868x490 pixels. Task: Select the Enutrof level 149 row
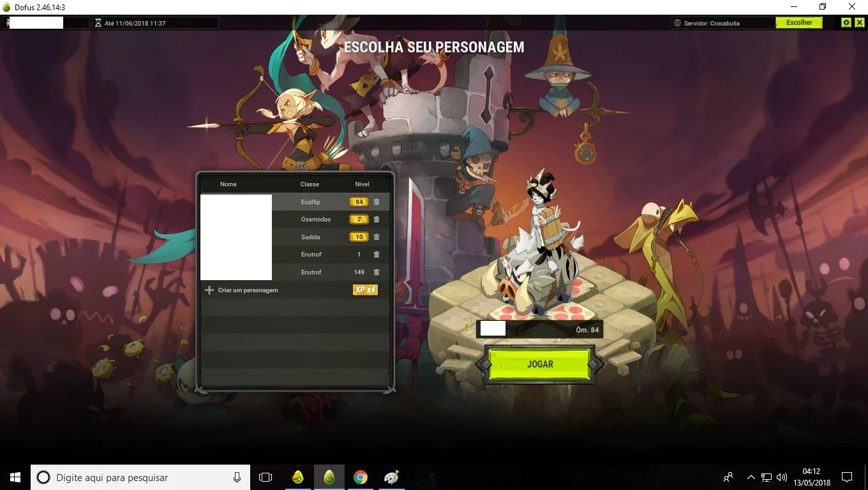click(295, 272)
